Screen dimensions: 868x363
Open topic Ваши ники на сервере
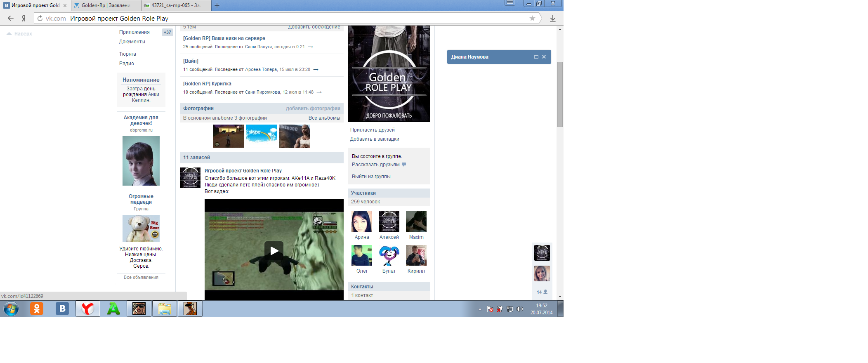click(224, 38)
